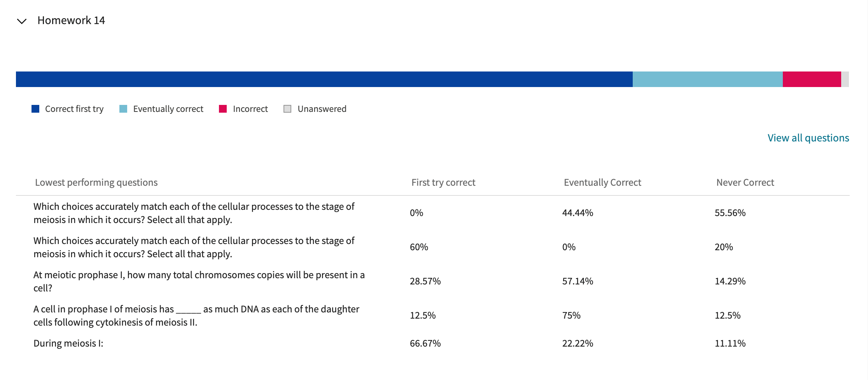Open the View all questions link

click(x=808, y=138)
